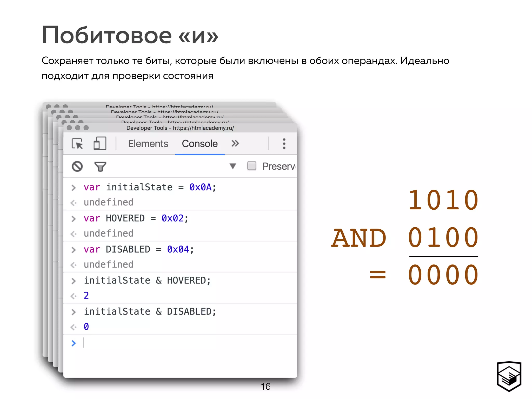Expand more tabs with double chevron

(x=235, y=143)
